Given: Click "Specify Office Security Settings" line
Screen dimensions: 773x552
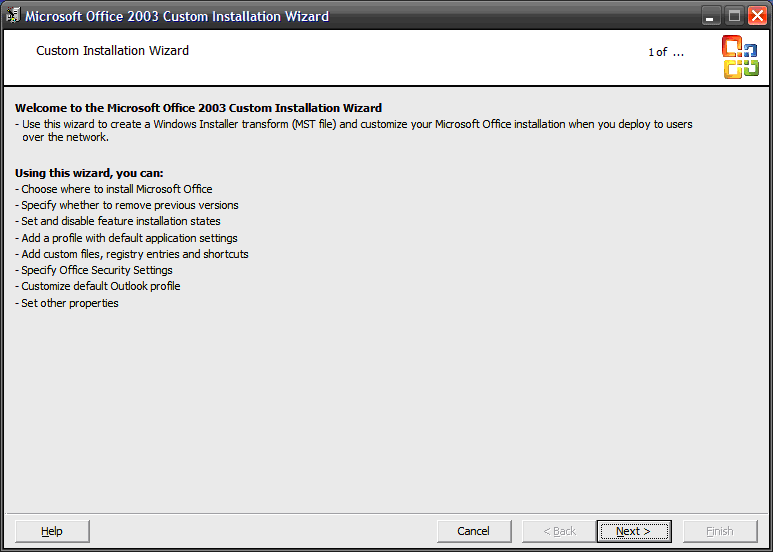Looking at the screenshot, I should coord(96,270).
